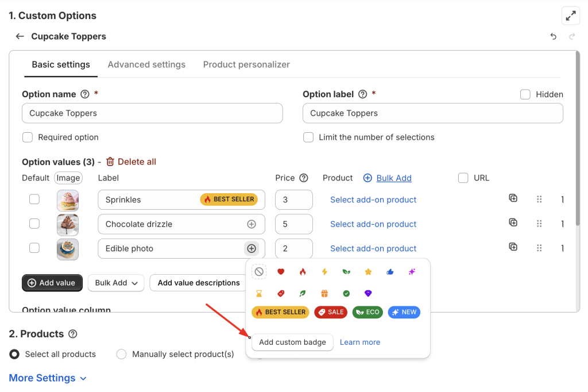Open the Product personalizer tab
This screenshot has width=588, height=392.
click(x=246, y=64)
